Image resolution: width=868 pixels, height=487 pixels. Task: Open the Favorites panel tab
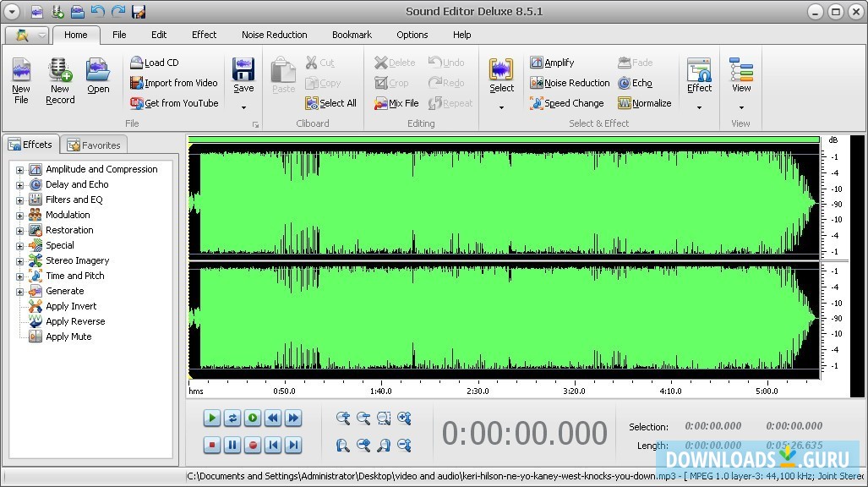[x=94, y=145]
